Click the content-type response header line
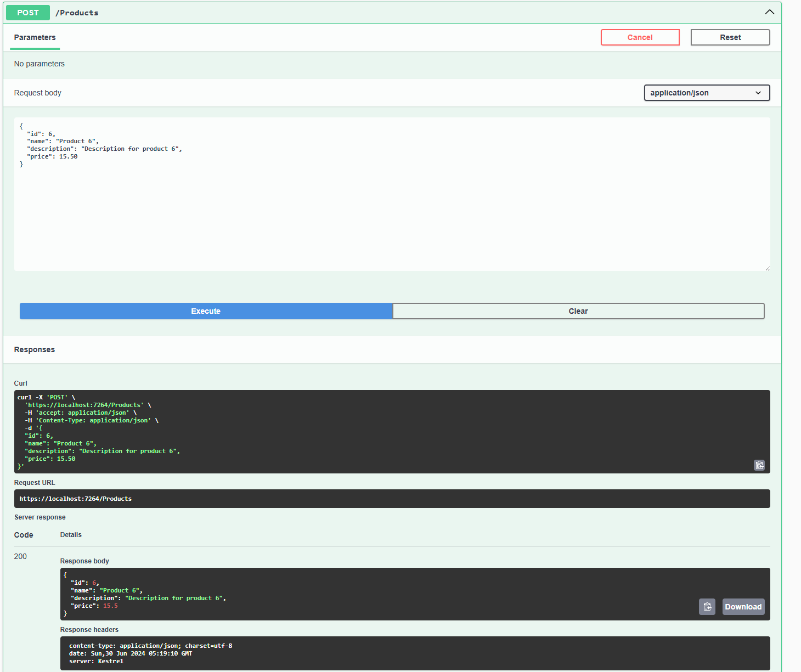The image size is (801, 672). (x=150, y=646)
